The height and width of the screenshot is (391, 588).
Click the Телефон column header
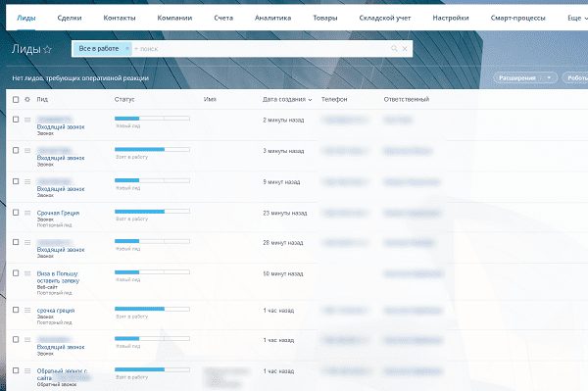pos(334,99)
